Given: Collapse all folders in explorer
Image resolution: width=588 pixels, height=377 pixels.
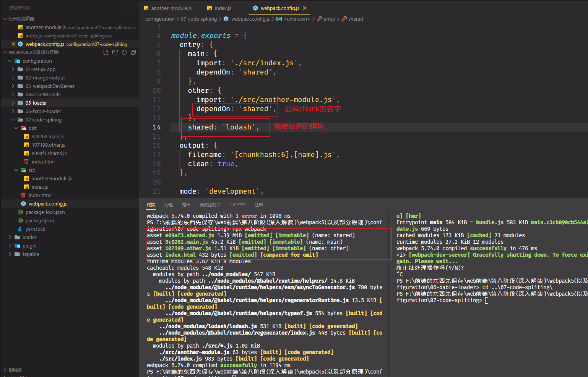Looking at the screenshot, I should point(133,52).
